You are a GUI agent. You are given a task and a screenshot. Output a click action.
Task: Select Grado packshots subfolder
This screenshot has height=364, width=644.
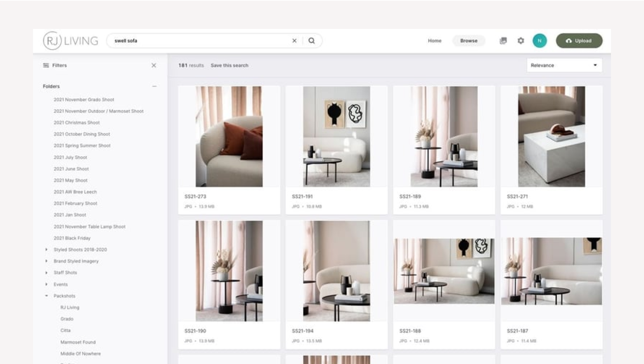[x=67, y=319]
